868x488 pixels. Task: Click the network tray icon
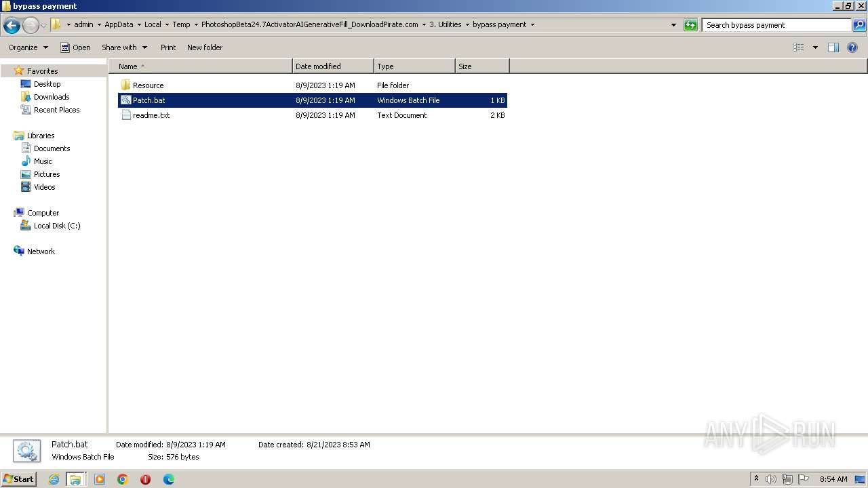tap(787, 479)
